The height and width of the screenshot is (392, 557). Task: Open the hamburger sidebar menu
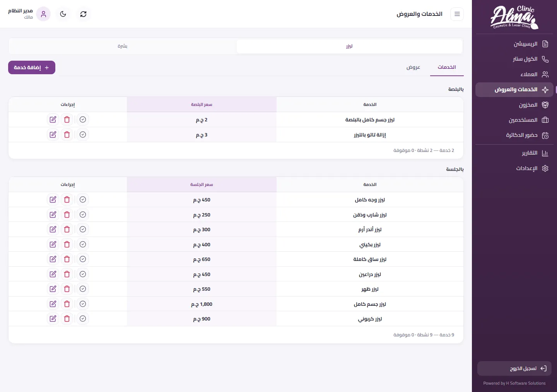[457, 14]
